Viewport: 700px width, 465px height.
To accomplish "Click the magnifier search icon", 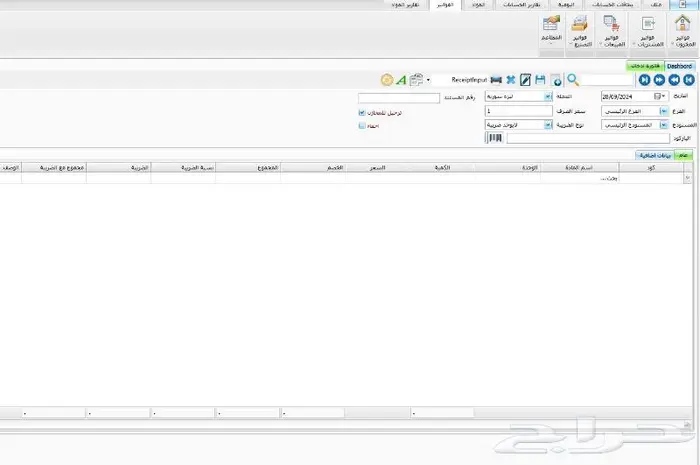I will coord(573,79).
